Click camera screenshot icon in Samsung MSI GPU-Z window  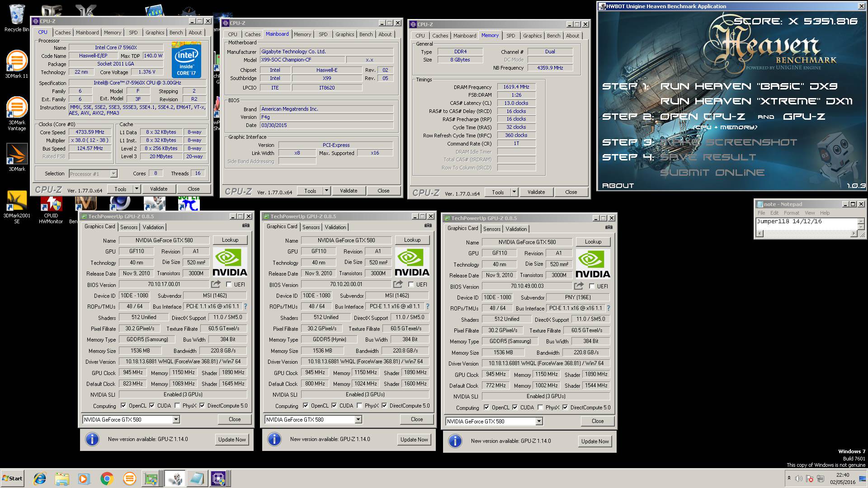tap(245, 225)
